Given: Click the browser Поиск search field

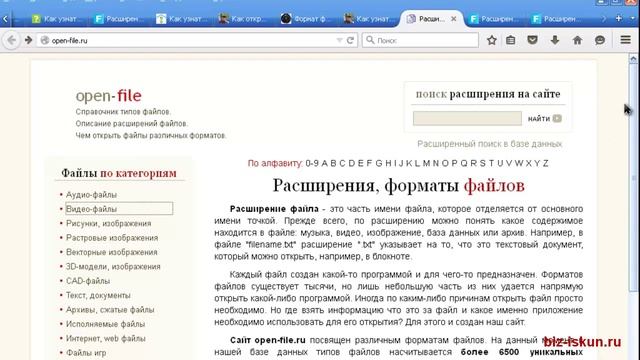Looking at the screenshot, I should coord(420,40).
